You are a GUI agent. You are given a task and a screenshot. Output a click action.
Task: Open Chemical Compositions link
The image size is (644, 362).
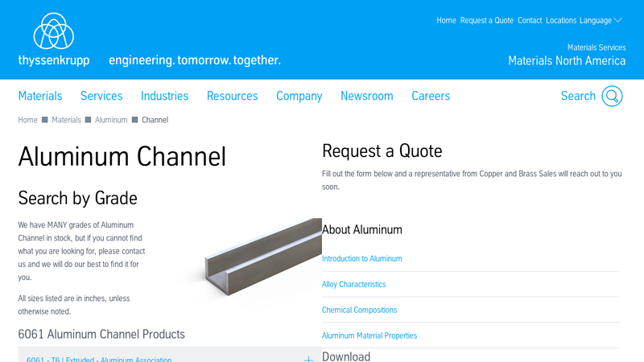pos(359,310)
